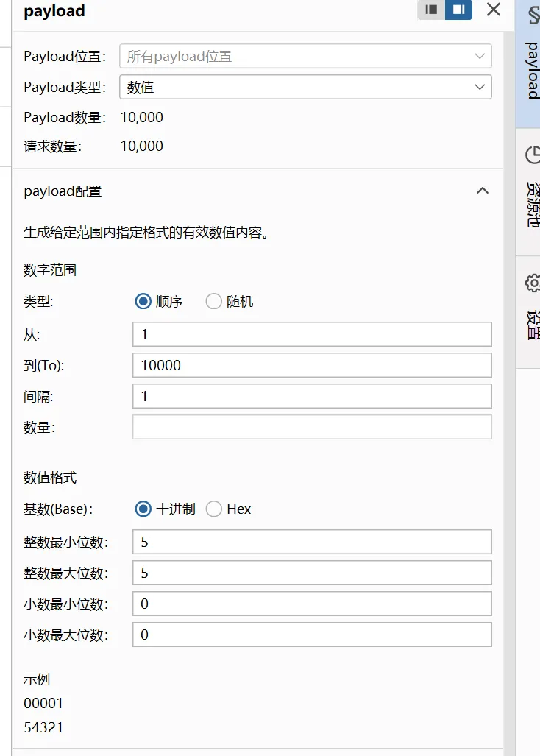540x756 pixels.
Task: Click the 整数最小位数 input field
Action: click(312, 542)
